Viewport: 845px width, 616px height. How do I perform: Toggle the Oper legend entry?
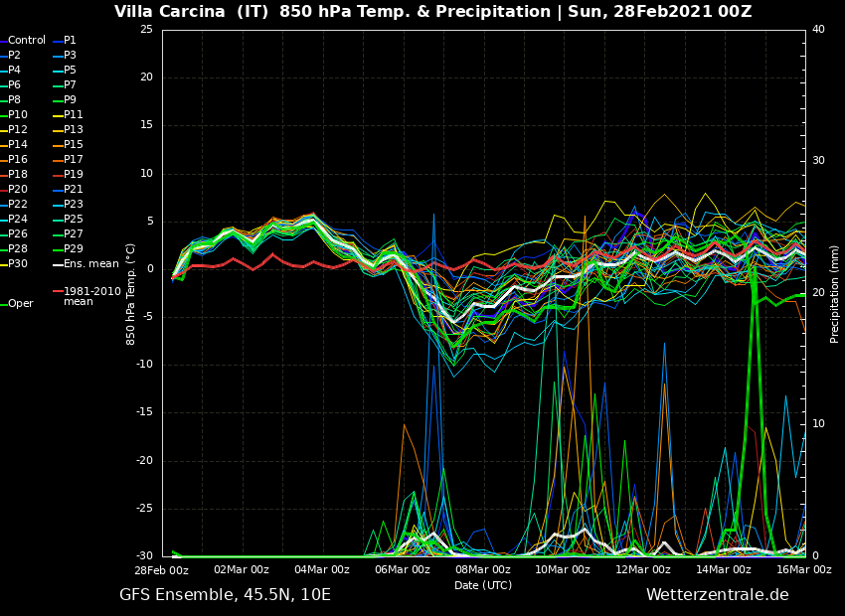tap(20, 304)
